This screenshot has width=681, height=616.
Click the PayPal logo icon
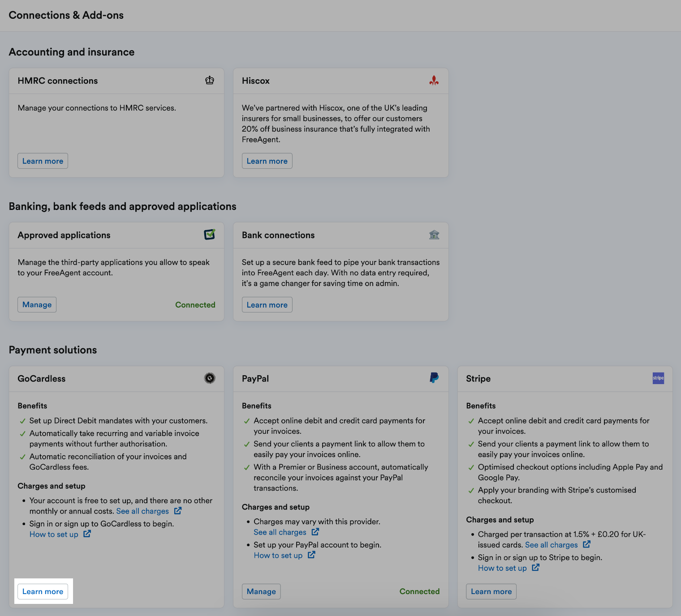(434, 378)
